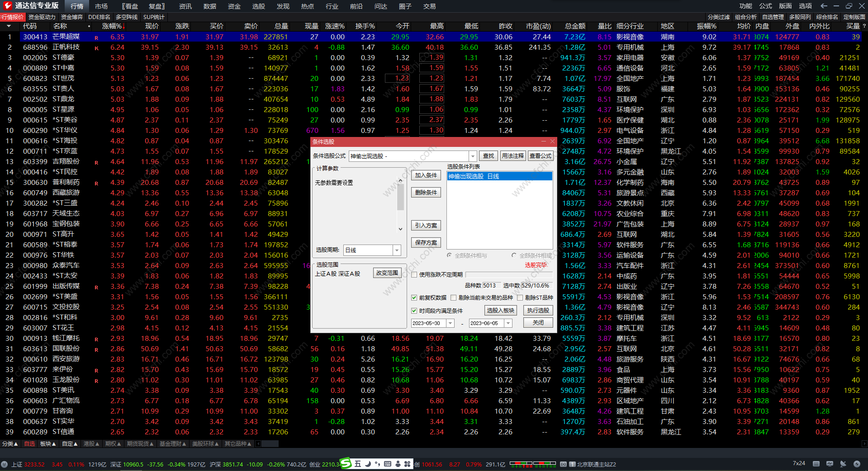Click the monitor icon in status bar

830,464
